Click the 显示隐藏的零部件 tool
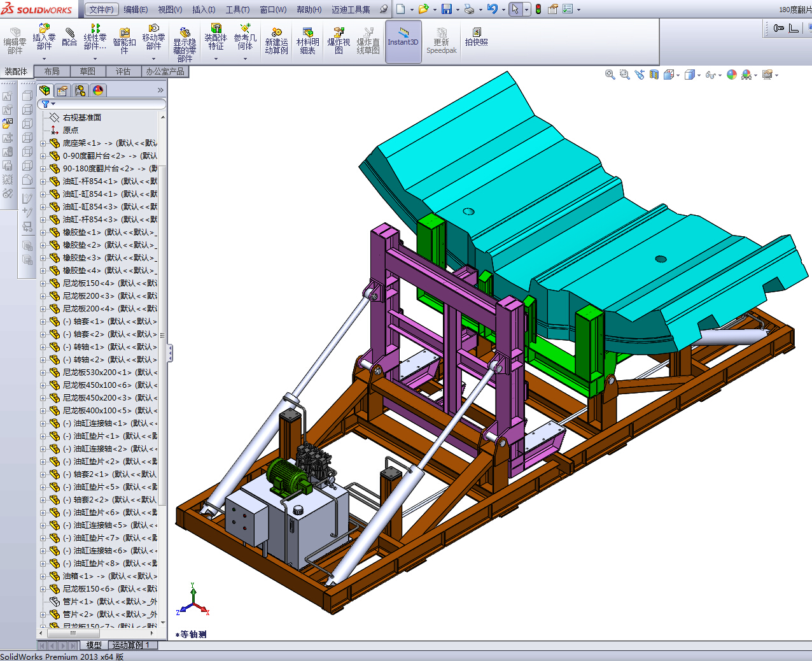Screen dimensions: 812x661 coord(185,45)
